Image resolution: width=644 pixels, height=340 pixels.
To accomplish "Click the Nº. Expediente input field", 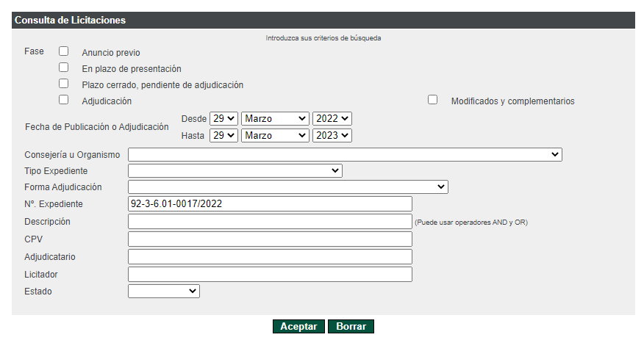I will click(270, 204).
